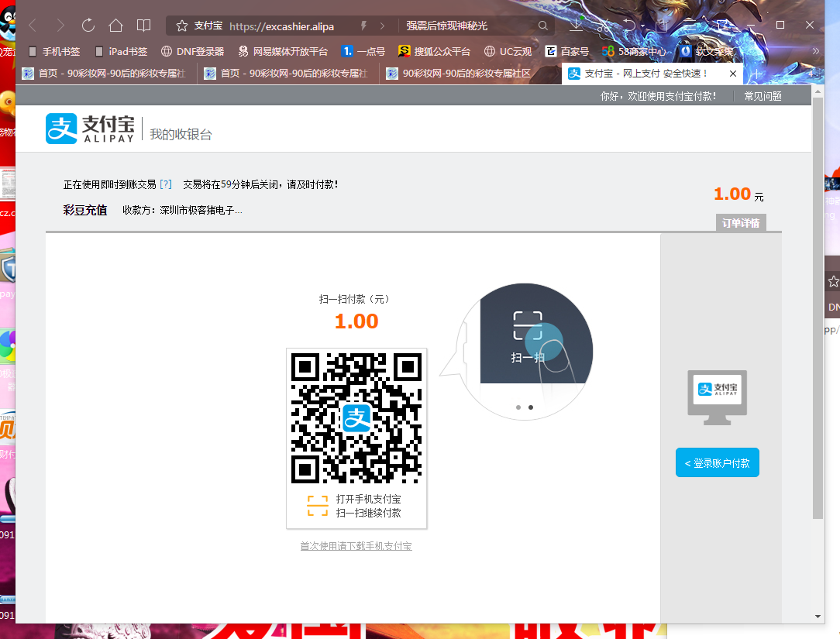
Task: Open the downloads icon in toolbar
Action: click(577, 25)
